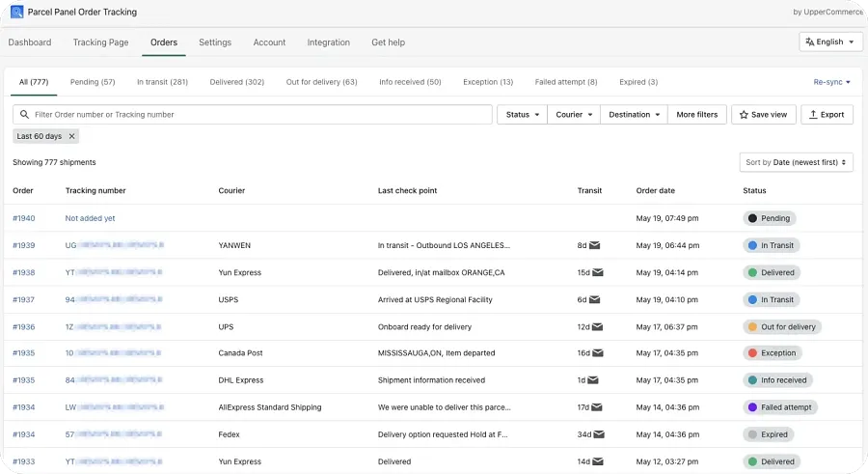868x474 pixels.
Task: Click the envelope icon in order #1936 row
Action: point(597,326)
